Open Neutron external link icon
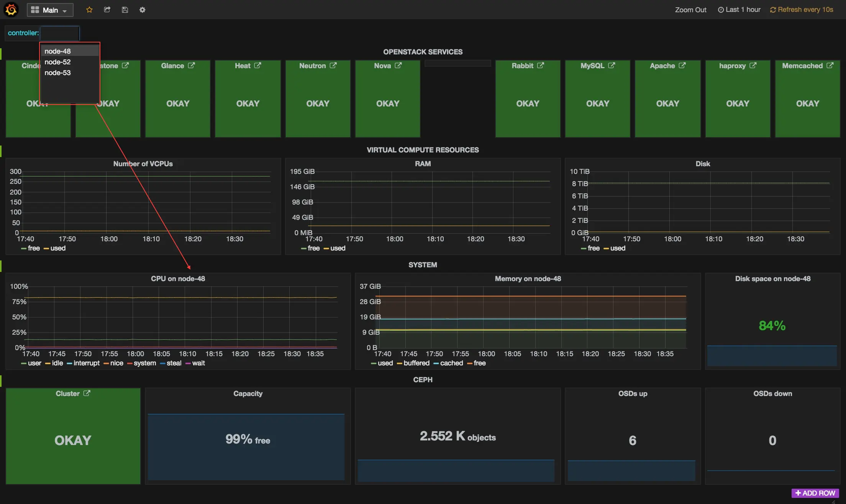This screenshot has width=846, height=504. point(333,65)
